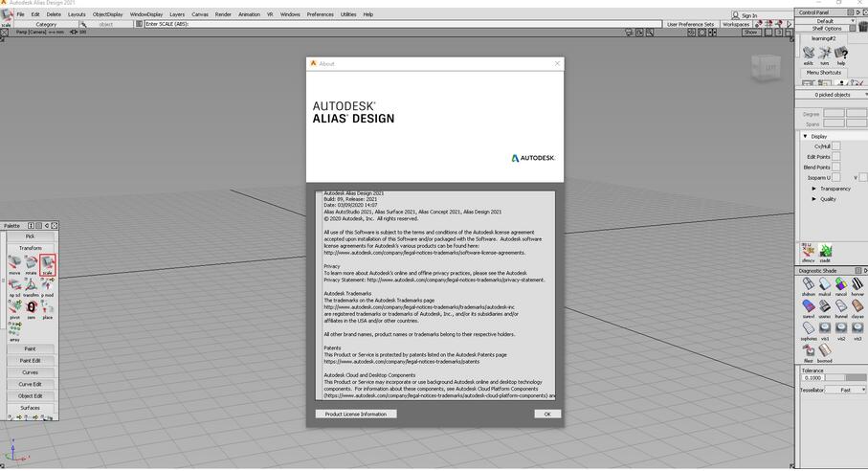Expand the Quality section

[x=813, y=199]
